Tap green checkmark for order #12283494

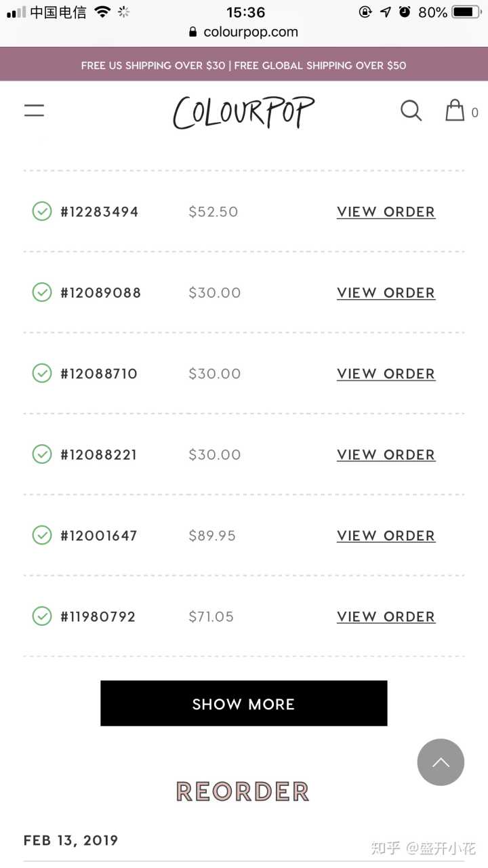(x=42, y=212)
